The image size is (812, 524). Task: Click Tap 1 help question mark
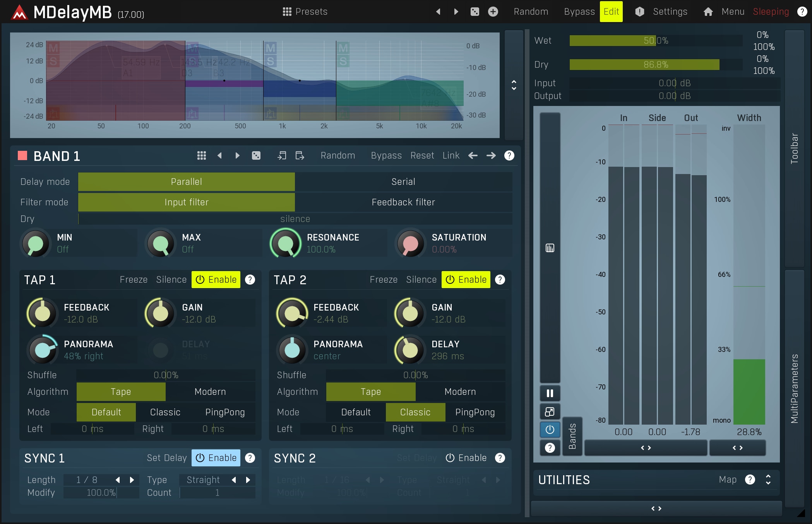pos(250,280)
